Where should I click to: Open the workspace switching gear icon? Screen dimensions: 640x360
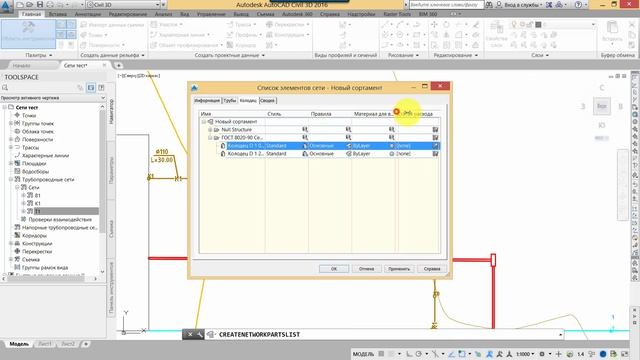pyautogui.click(x=542, y=354)
